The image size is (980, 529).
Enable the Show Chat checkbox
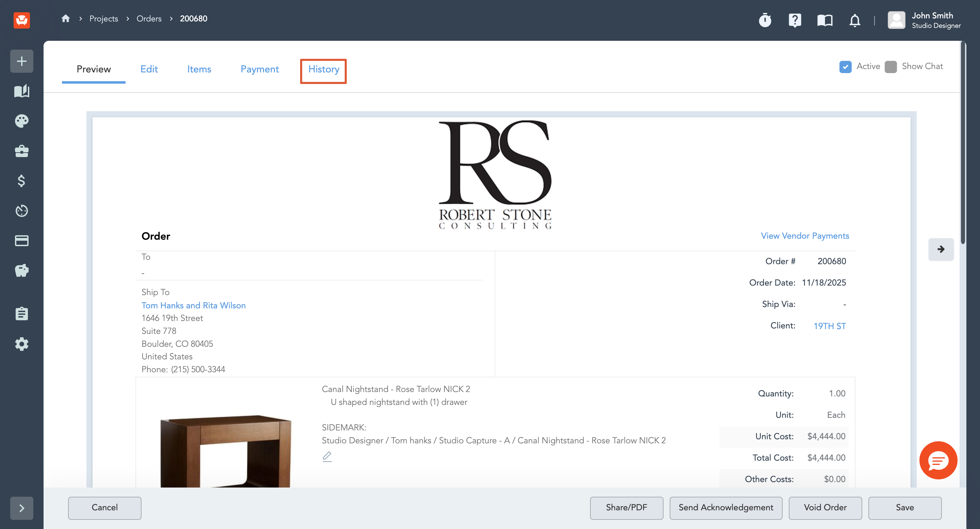(x=891, y=67)
